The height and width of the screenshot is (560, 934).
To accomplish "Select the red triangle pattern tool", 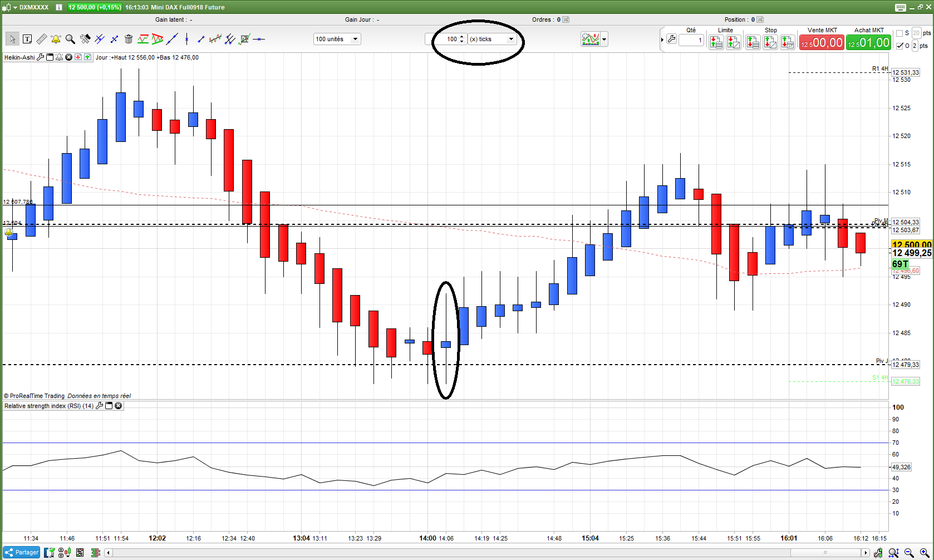I will tap(158, 39).
